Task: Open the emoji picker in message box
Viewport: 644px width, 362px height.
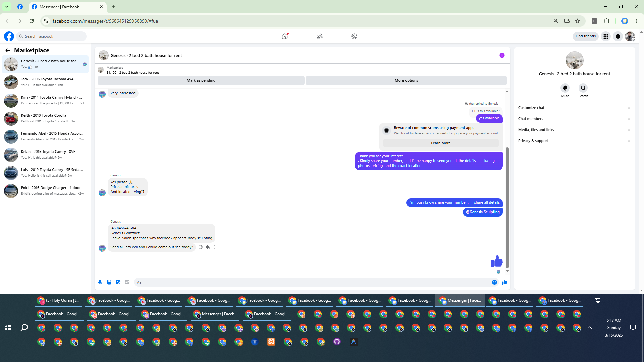Action: click(x=494, y=282)
